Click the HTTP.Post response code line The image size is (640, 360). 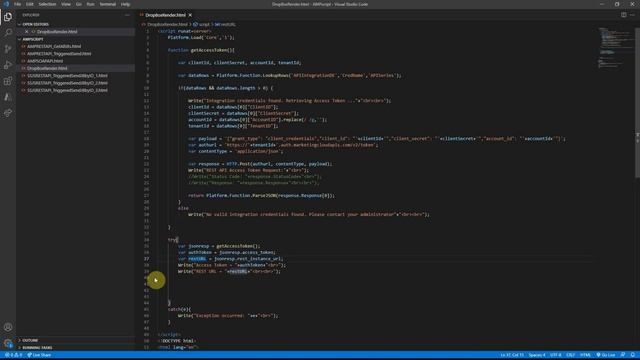260,164
